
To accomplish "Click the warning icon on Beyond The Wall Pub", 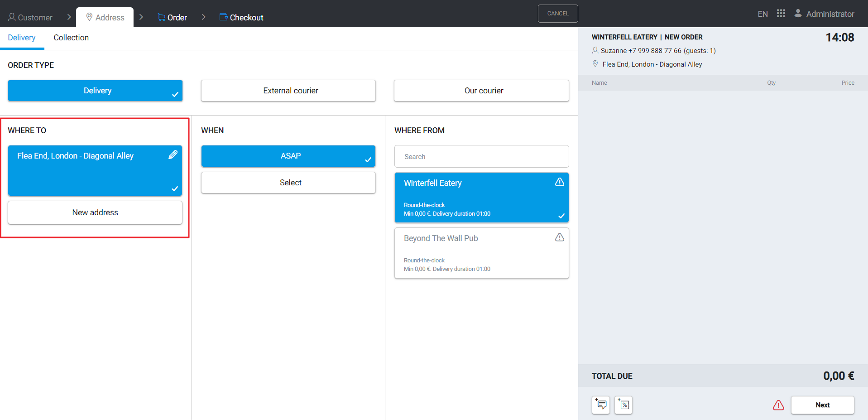I will click(560, 237).
